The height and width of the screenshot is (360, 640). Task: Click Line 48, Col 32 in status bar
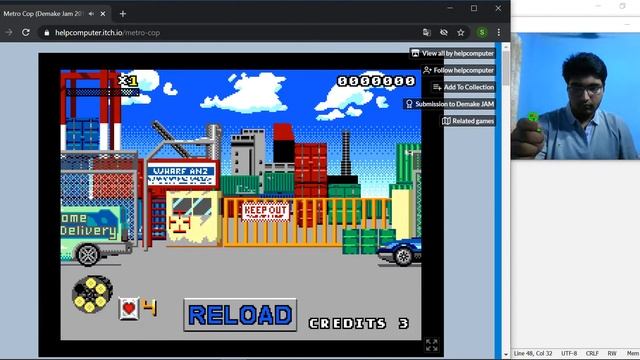533,353
